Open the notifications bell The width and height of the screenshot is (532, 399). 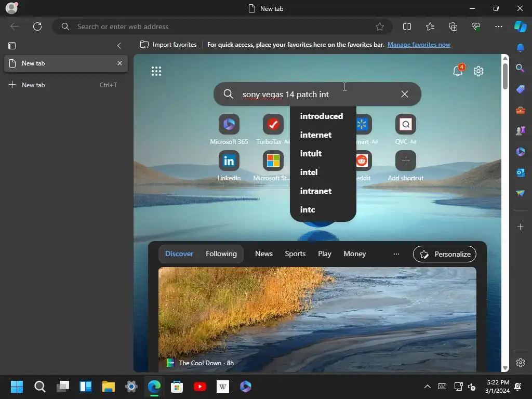458,71
